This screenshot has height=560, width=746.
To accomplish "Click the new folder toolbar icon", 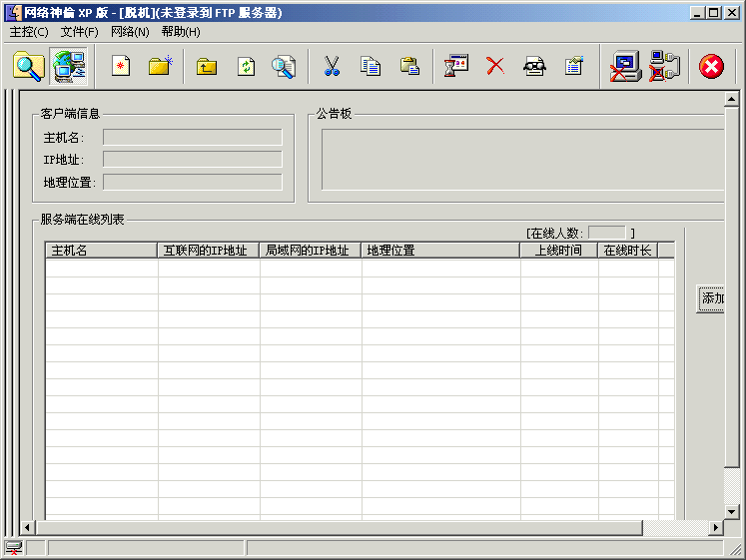I will (x=160, y=67).
